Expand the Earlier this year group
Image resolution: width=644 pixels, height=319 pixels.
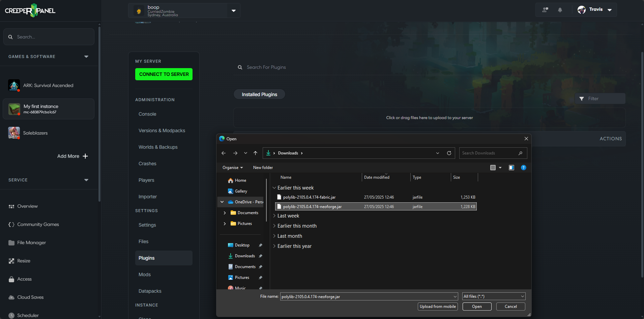pyautogui.click(x=274, y=246)
